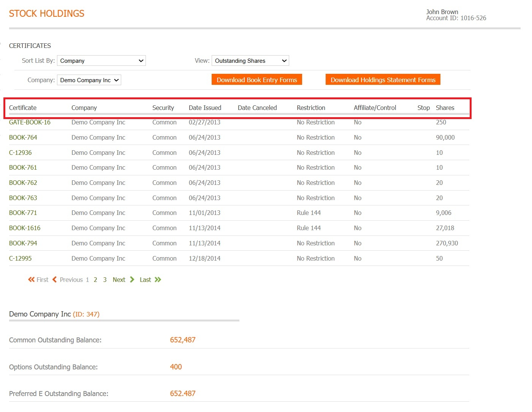Click Download Holdings Statement Forms button

tap(383, 80)
